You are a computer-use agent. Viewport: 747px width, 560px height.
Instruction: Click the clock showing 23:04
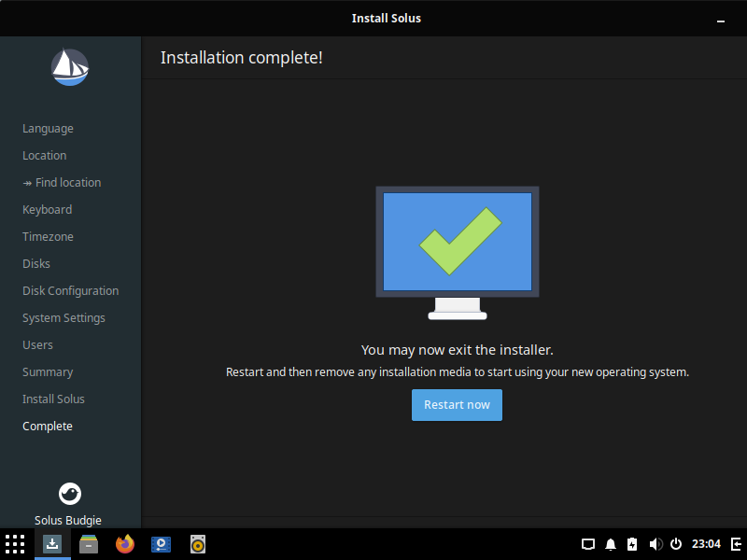pos(706,544)
